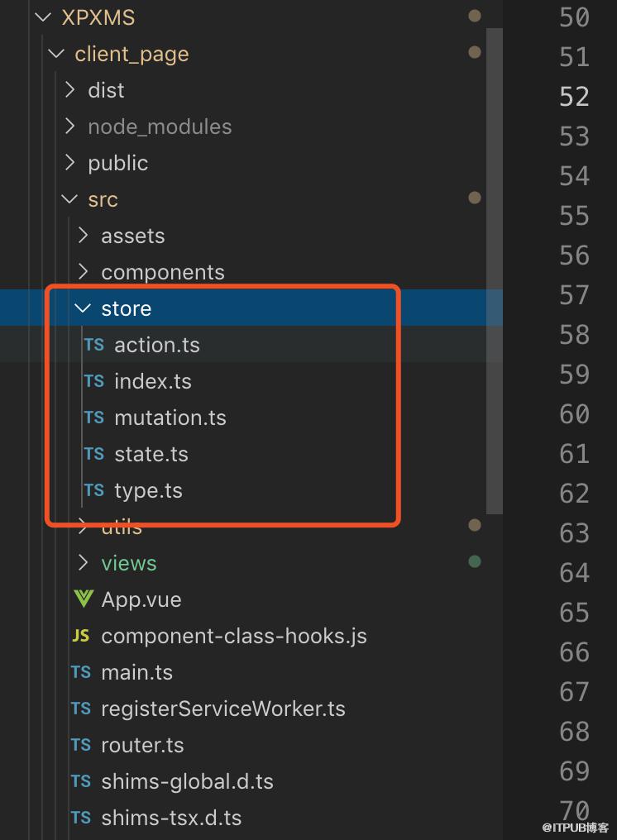Click the TS icon of action.ts
This screenshot has height=840, width=617.
click(x=94, y=345)
